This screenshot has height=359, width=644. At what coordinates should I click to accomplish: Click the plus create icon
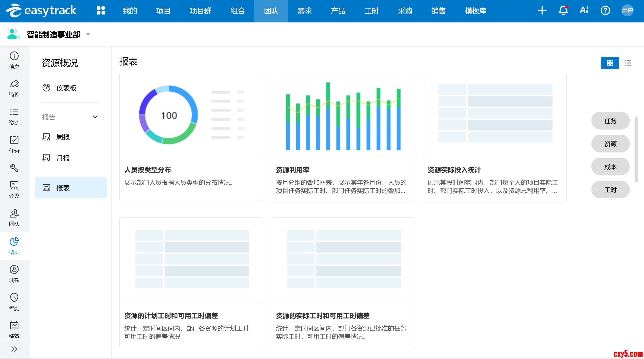click(x=542, y=11)
